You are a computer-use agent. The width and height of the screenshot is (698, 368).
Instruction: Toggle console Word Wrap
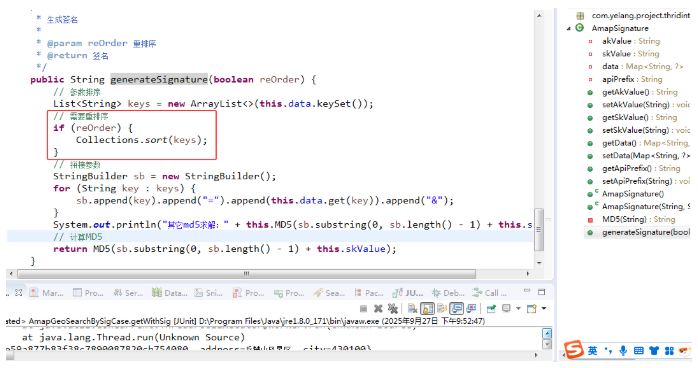coord(442,308)
